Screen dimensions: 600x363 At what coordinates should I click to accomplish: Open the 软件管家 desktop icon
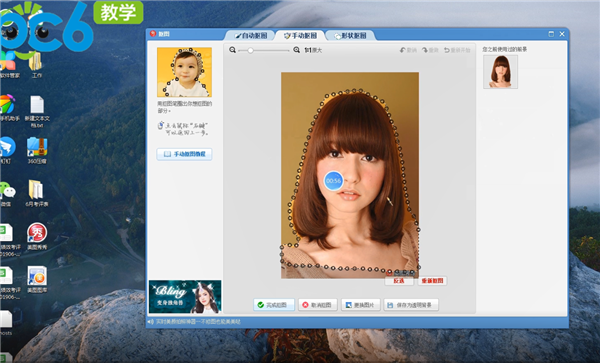[9, 65]
